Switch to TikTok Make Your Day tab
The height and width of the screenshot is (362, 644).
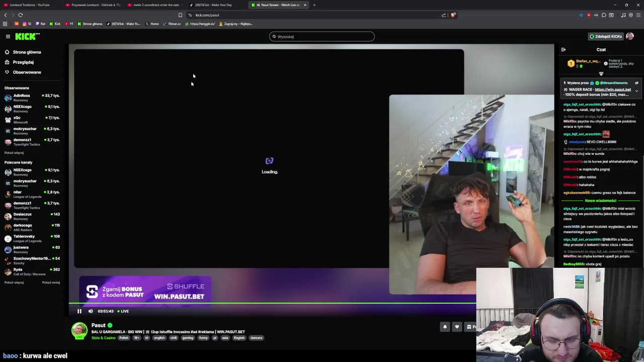click(216, 5)
